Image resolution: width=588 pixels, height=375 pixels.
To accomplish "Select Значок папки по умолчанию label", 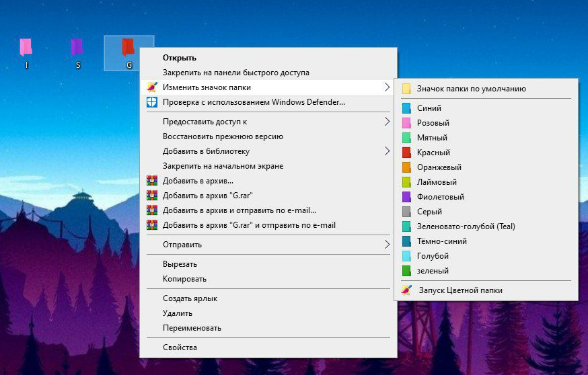I will 472,89.
